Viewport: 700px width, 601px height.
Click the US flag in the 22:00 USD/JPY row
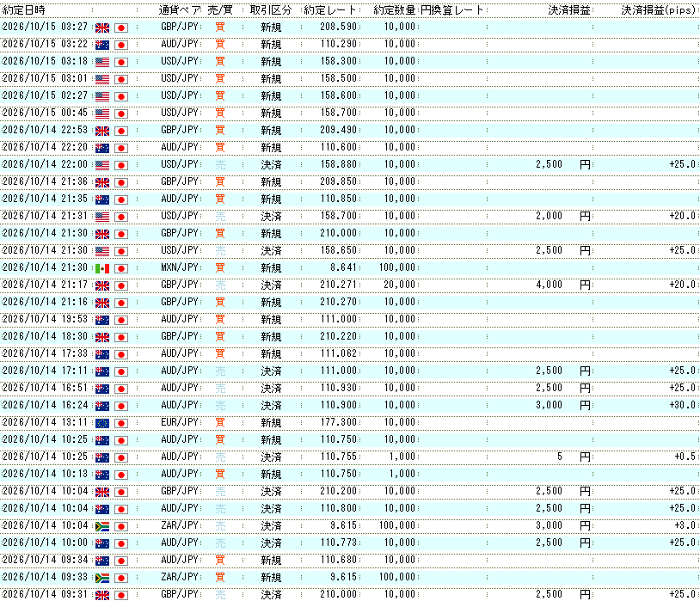pos(102,165)
